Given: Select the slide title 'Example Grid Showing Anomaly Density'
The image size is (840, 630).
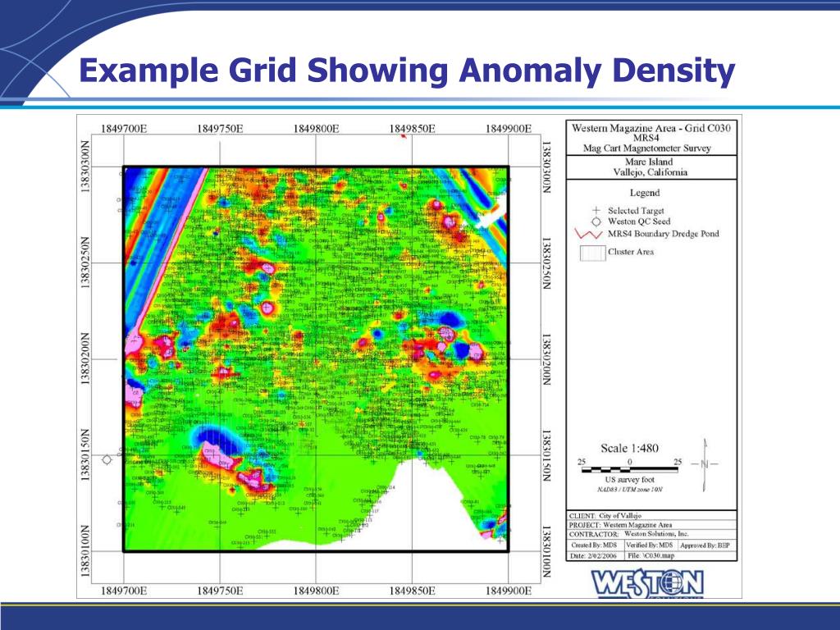Looking at the screenshot, I should point(407,71).
